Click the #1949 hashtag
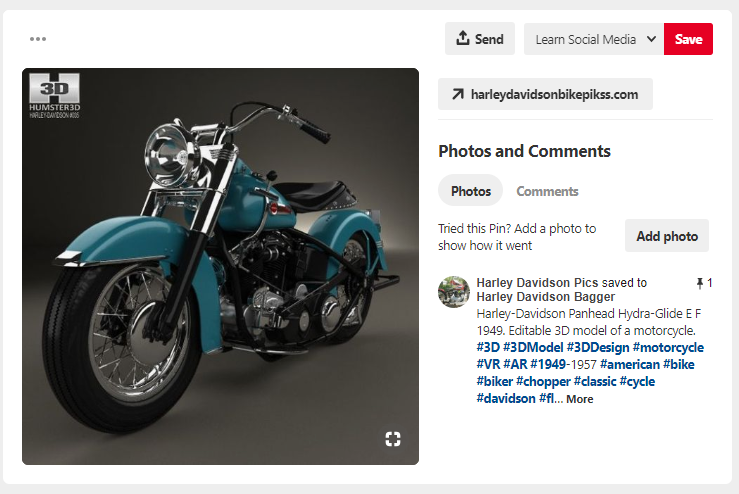 (548, 364)
